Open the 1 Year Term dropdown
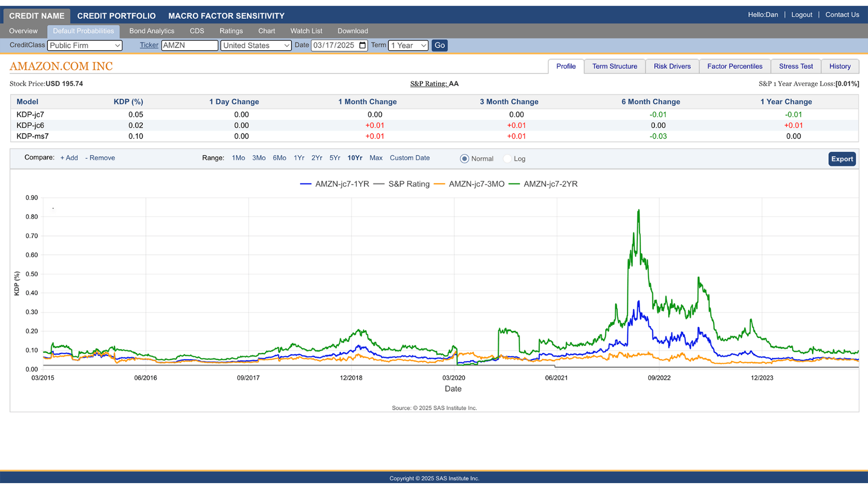The height and width of the screenshot is (488, 868). pos(408,45)
